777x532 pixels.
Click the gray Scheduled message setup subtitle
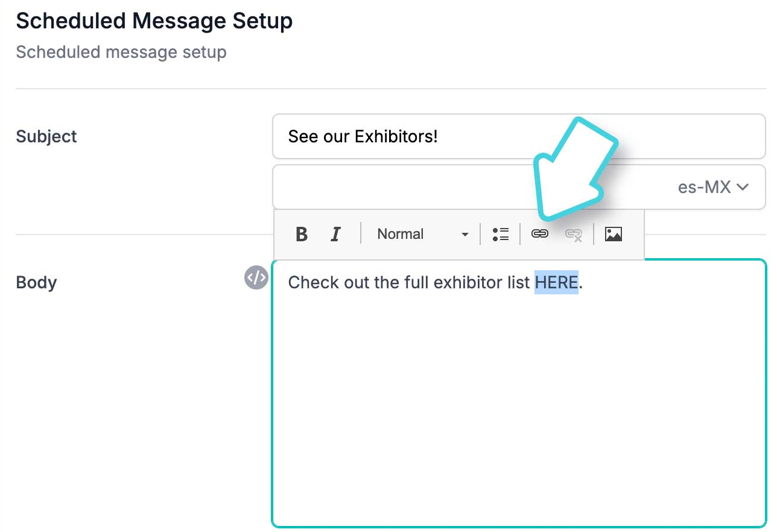point(121,52)
